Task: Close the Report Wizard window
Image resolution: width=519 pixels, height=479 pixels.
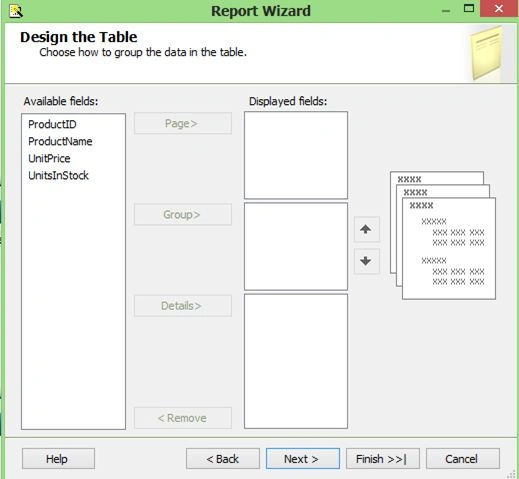Action: click(x=499, y=8)
